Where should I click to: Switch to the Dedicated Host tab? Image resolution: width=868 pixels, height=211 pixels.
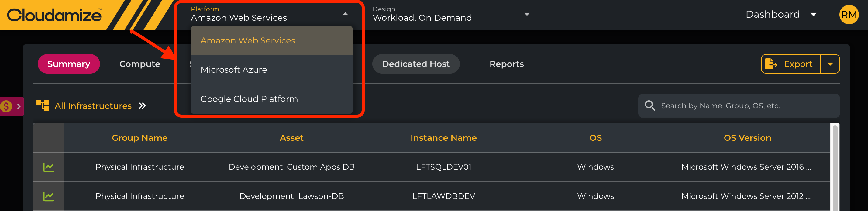pos(416,64)
